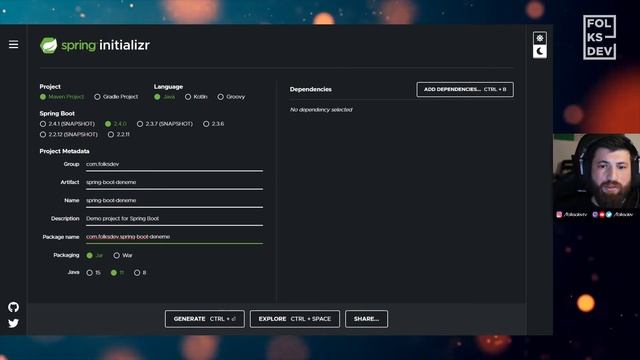640x360 pixels.
Task: Choose Kotlin as the language
Action: click(196, 97)
